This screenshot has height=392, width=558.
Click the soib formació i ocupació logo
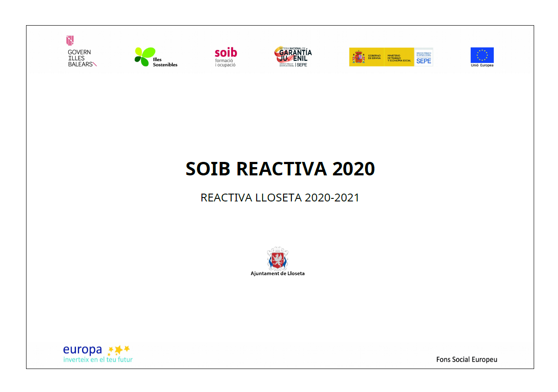point(226,57)
